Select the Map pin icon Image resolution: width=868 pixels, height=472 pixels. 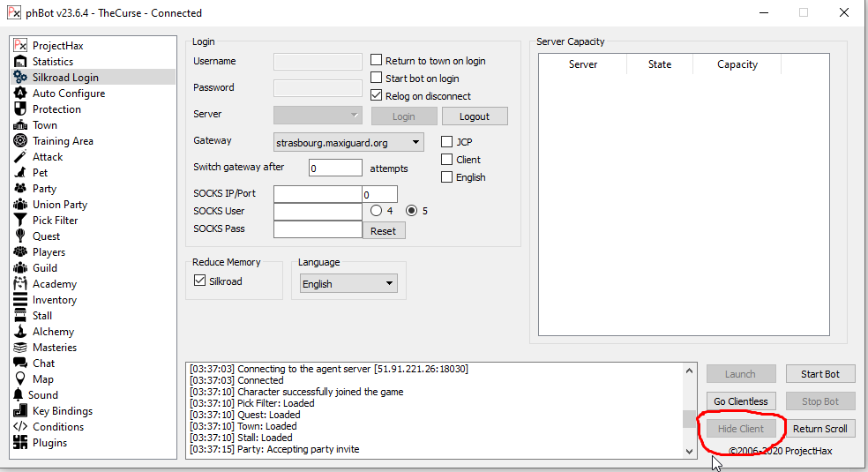[x=20, y=379]
